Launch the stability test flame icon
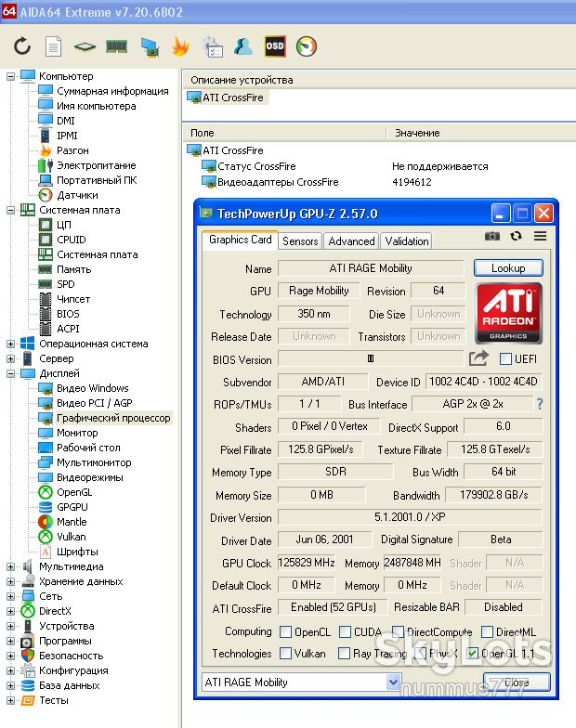The image size is (576, 728). (180, 46)
